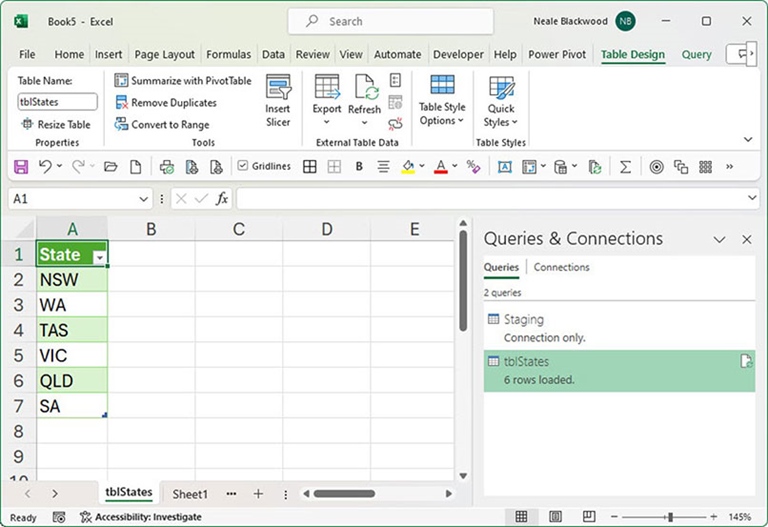This screenshot has height=527, width=768.
Task: Click the target circle icon in toolbar
Action: (x=656, y=167)
